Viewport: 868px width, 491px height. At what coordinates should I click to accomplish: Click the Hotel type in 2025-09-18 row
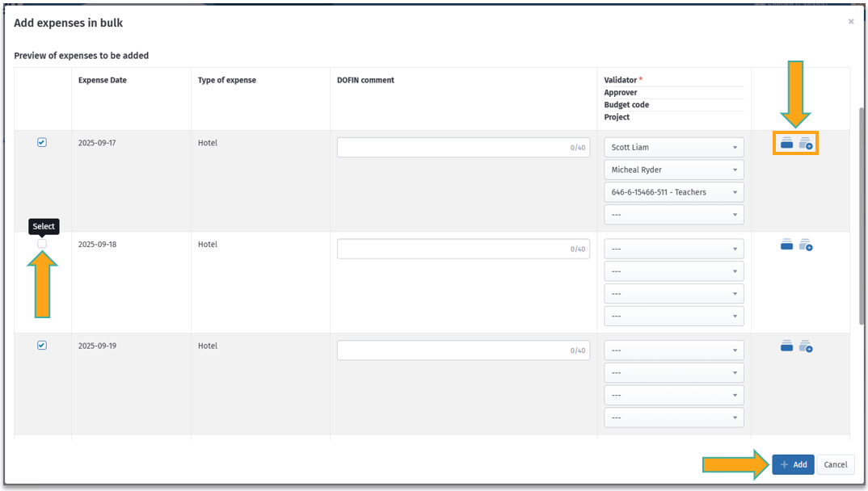208,245
